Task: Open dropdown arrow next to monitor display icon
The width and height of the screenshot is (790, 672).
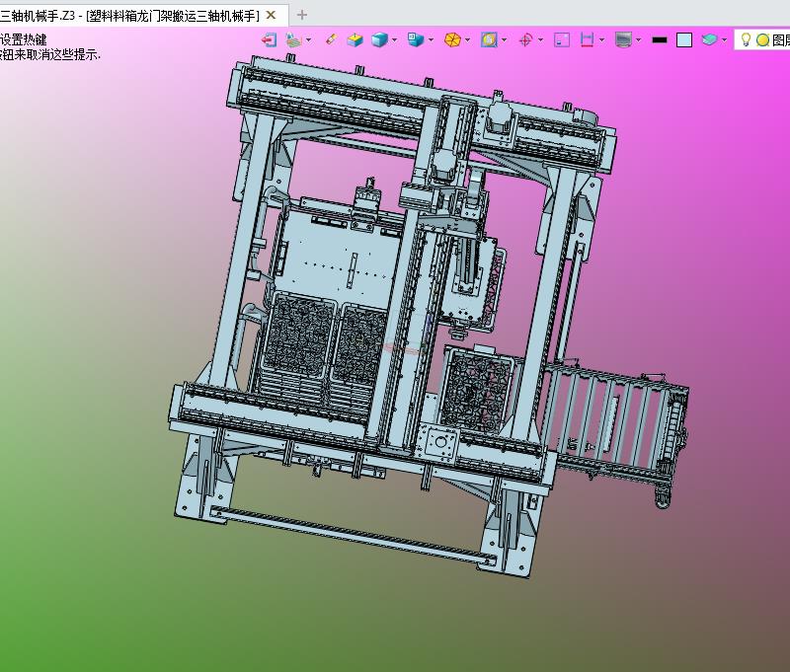Action: (x=638, y=39)
